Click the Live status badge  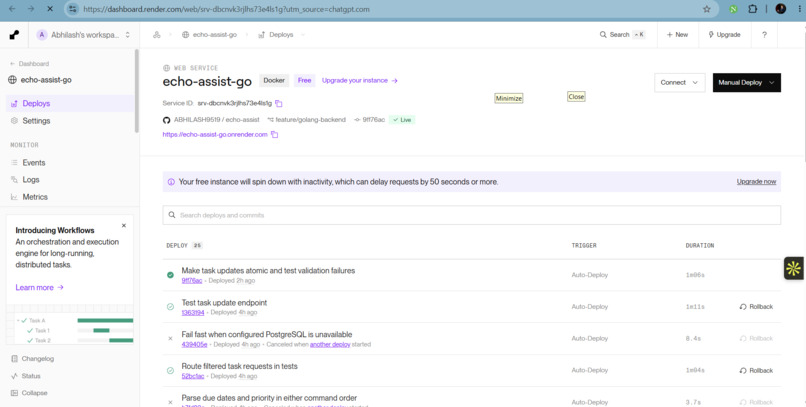tap(402, 120)
